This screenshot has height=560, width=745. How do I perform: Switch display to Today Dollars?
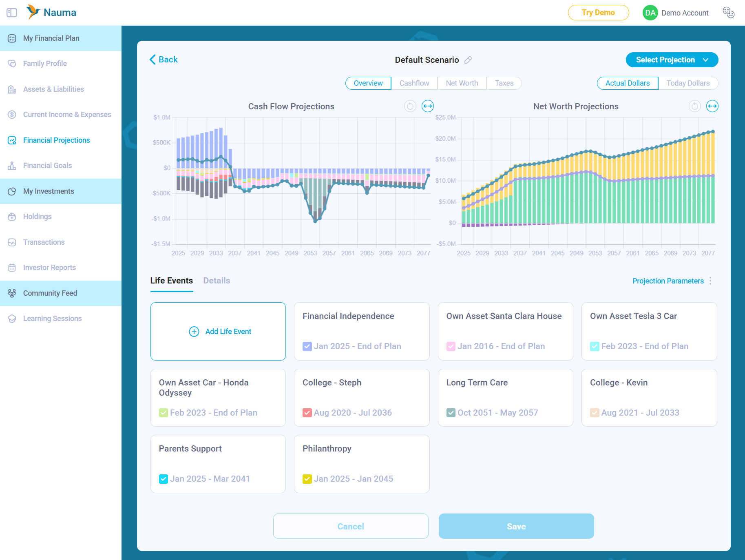coord(688,83)
